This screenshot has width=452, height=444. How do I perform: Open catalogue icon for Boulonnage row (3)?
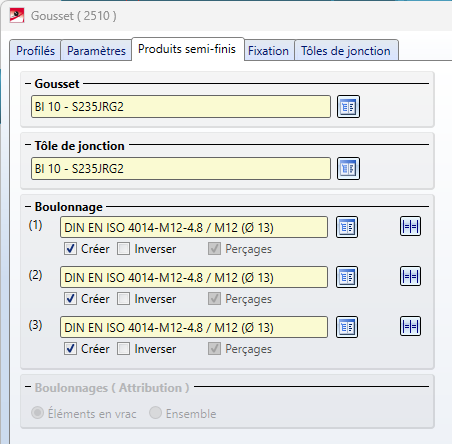point(347,327)
